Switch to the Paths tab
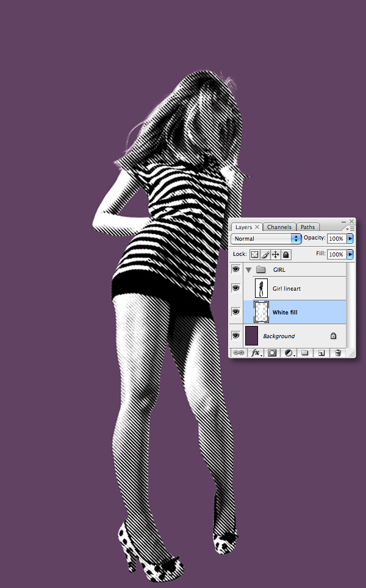Screen dimensions: 366x588 point(307,227)
